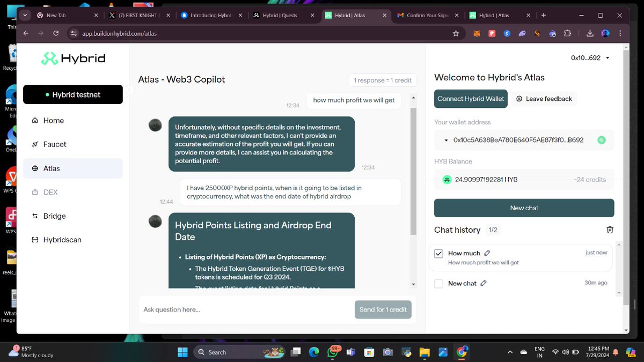
Task: Check the 'New chat' history checkbox
Action: click(438, 284)
